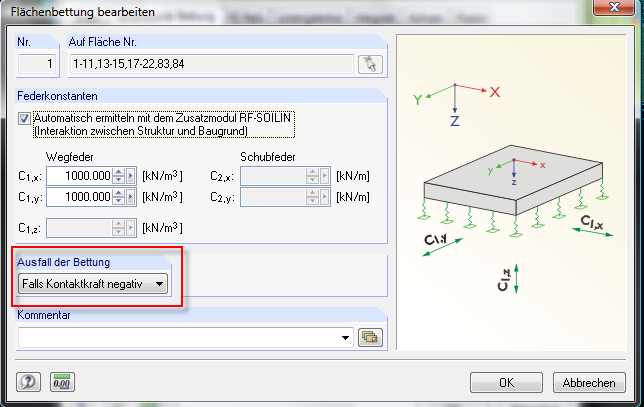
Task: Click the disabled C2,x Schubfeder field
Action: click(274, 176)
